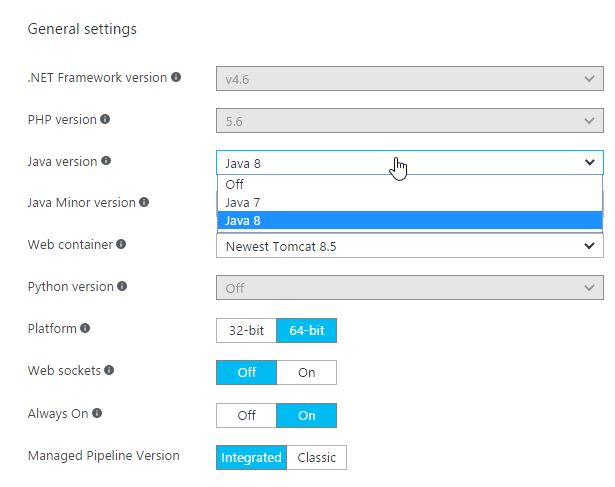The image size is (615, 487).
Task: Click info icon next to Web container
Action: coord(121,244)
